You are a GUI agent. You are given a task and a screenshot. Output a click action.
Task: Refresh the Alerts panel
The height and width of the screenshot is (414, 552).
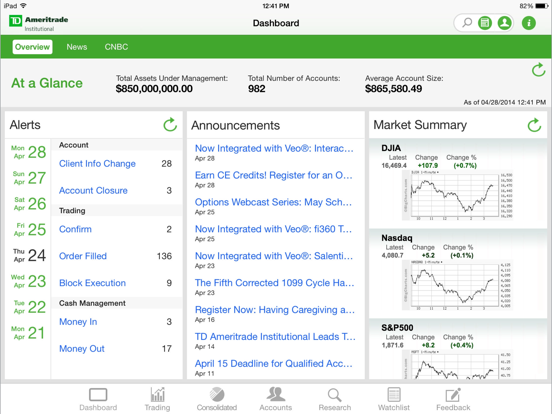[x=170, y=125]
